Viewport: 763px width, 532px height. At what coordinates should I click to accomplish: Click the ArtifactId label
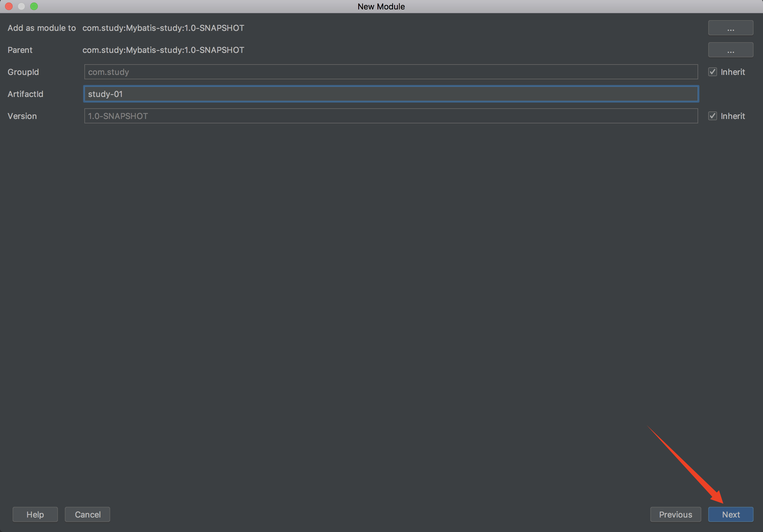click(x=25, y=94)
